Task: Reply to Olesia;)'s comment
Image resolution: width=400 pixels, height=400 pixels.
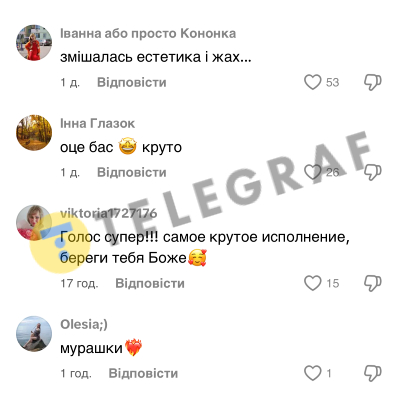Action: [x=143, y=373]
